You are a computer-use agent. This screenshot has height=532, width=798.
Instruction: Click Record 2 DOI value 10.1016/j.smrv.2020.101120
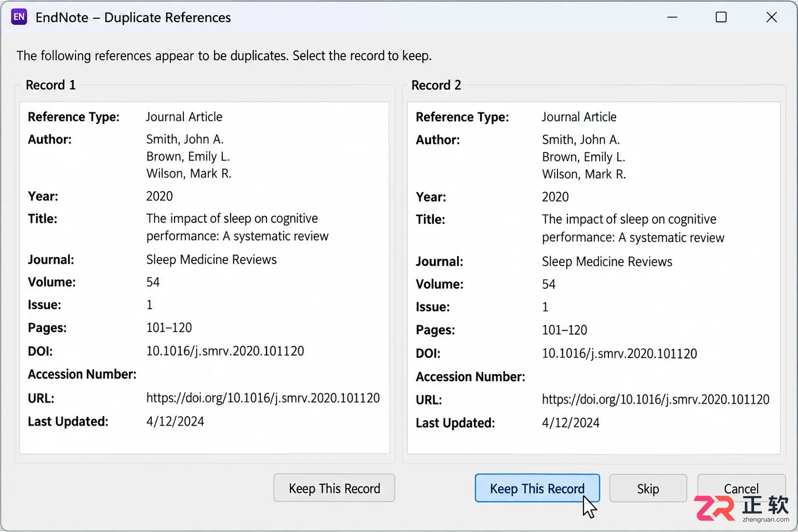620,354
